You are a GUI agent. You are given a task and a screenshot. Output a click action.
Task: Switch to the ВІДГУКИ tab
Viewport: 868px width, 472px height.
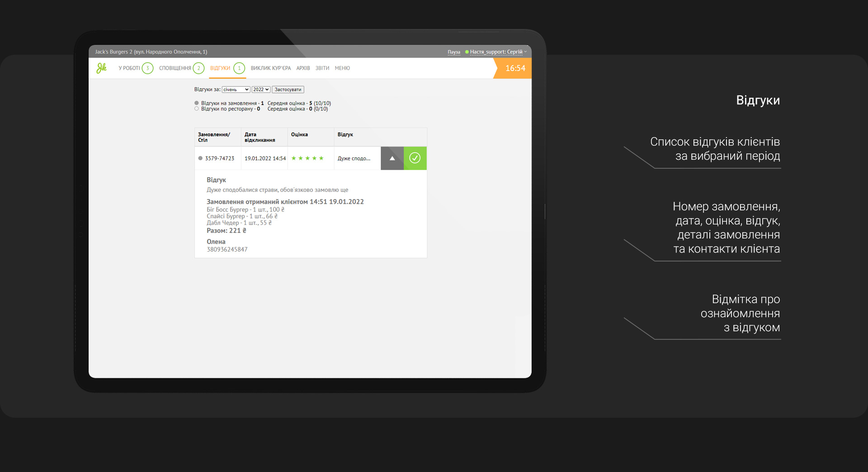point(220,68)
